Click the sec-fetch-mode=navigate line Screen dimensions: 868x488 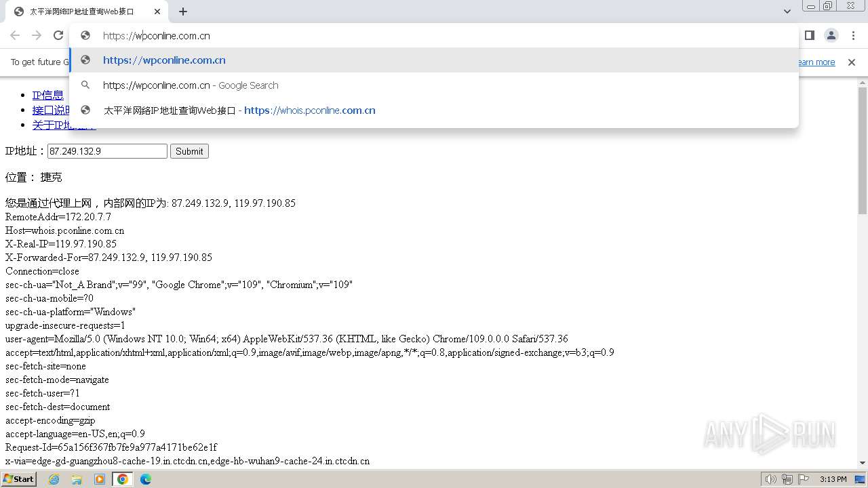[57, 380]
